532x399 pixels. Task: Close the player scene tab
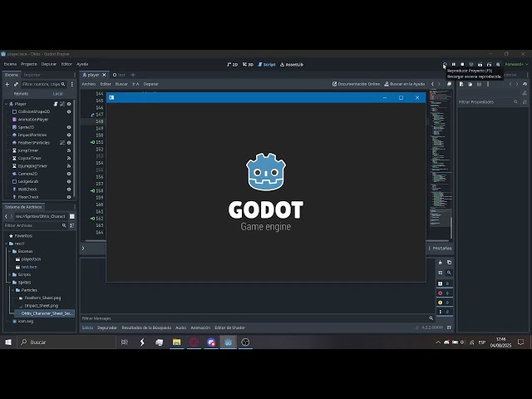[x=104, y=75]
